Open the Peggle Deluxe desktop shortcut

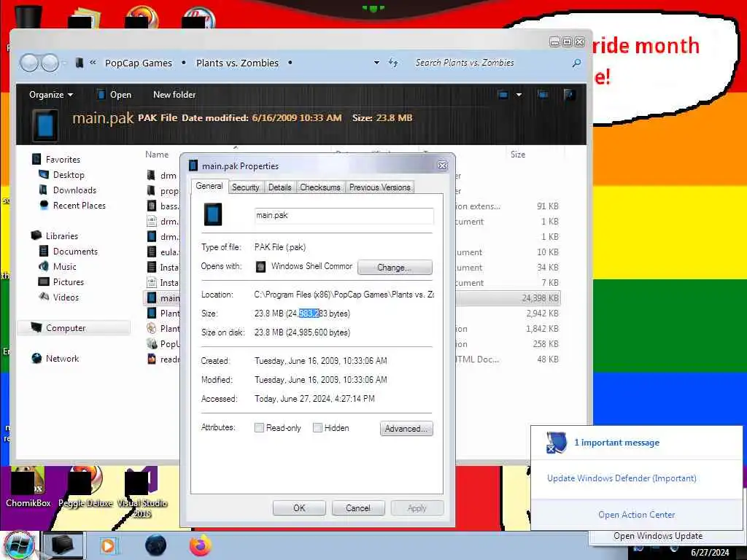click(x=85, y=486)
